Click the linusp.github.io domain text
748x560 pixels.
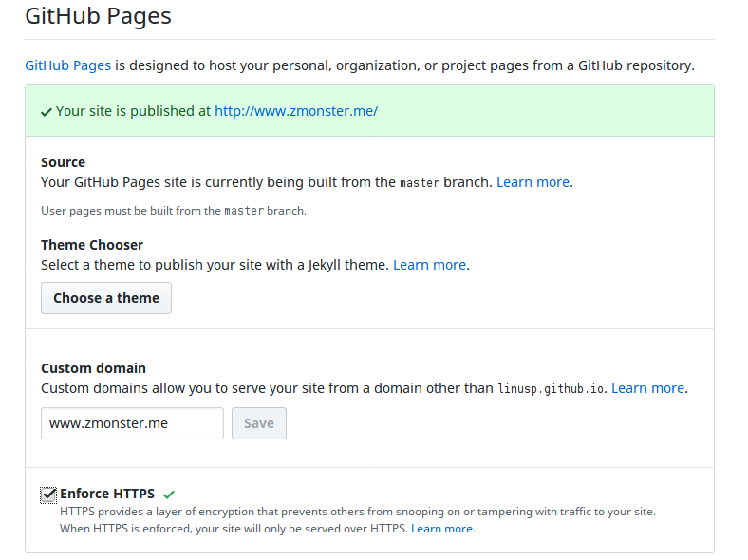(551, 389)
